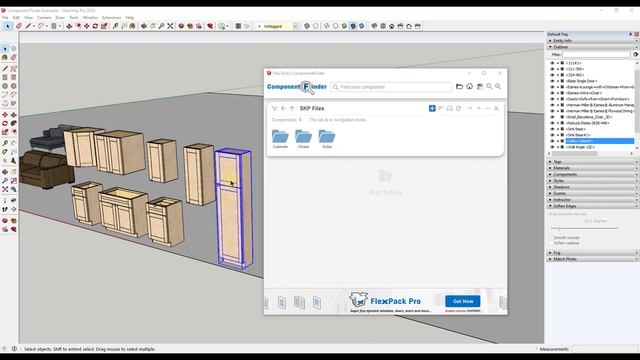640x360 pixels.
Task: Select the Paint Bucket tool in top toolbar
Action: (x=132, y=26)
